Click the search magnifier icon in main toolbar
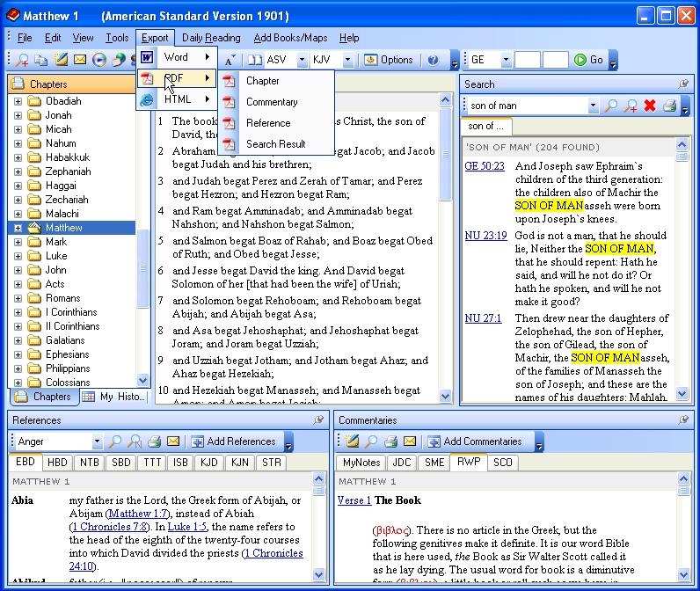This screenshot has height=591, width=700. [21, 60]
